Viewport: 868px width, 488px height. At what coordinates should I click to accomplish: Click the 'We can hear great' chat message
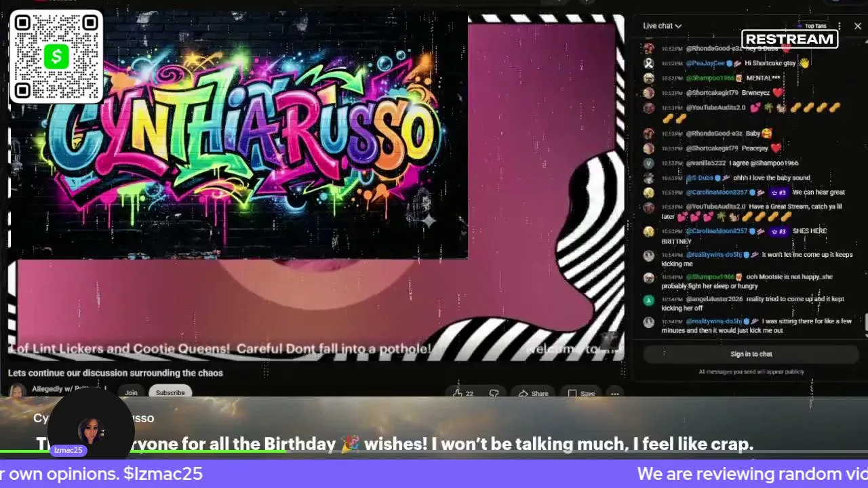pos(818,192)
